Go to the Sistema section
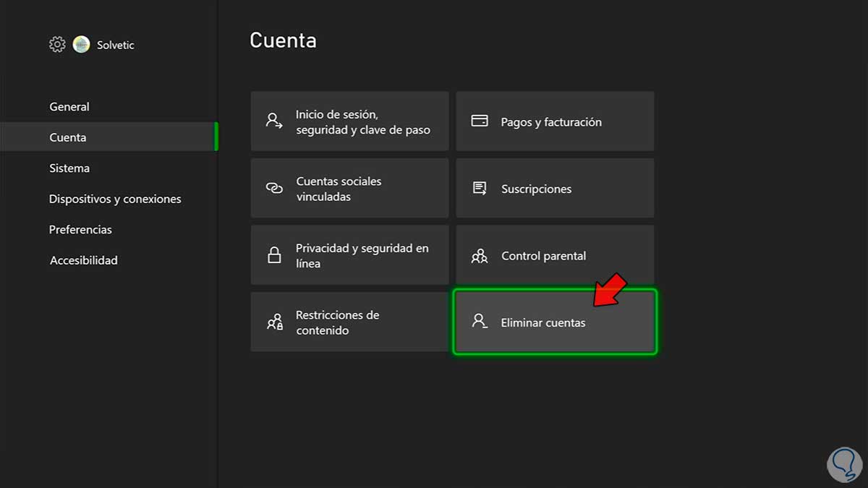The image size is (868, 488). coord(69,168)
